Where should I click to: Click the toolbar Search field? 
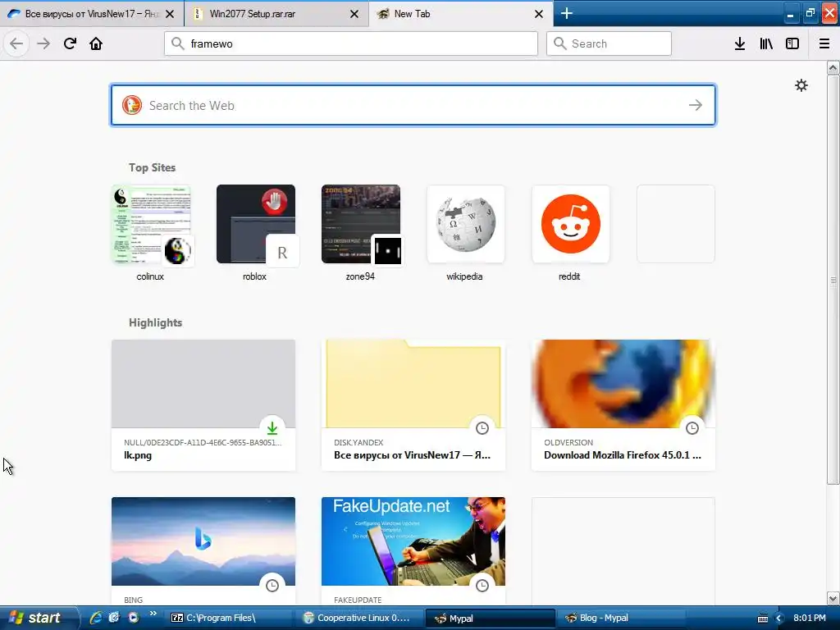(x=609, y=43)
